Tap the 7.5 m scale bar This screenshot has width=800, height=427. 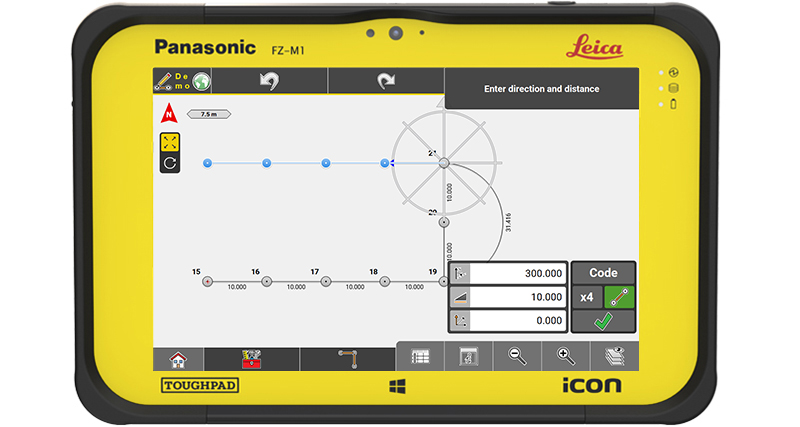(209, 114)
